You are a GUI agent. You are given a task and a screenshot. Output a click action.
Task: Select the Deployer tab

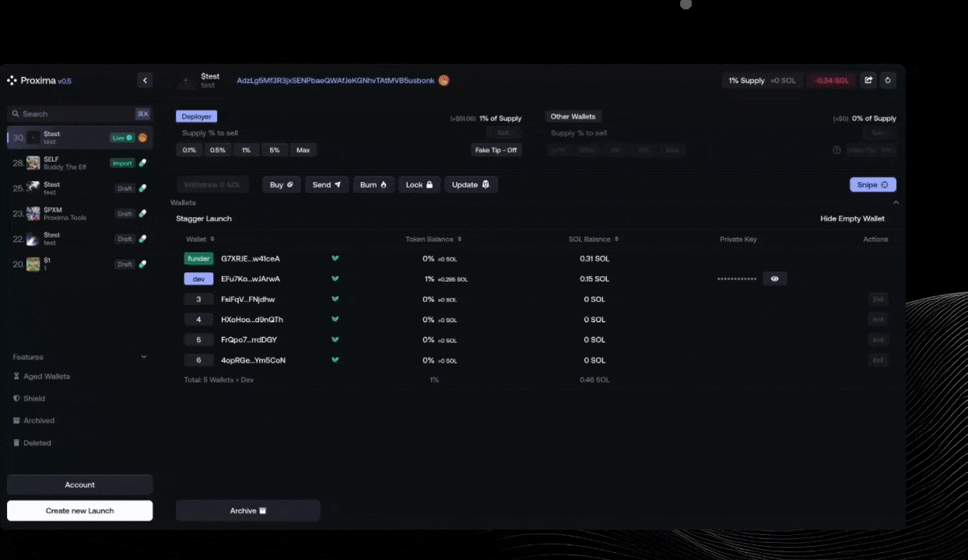pos(196,117)
